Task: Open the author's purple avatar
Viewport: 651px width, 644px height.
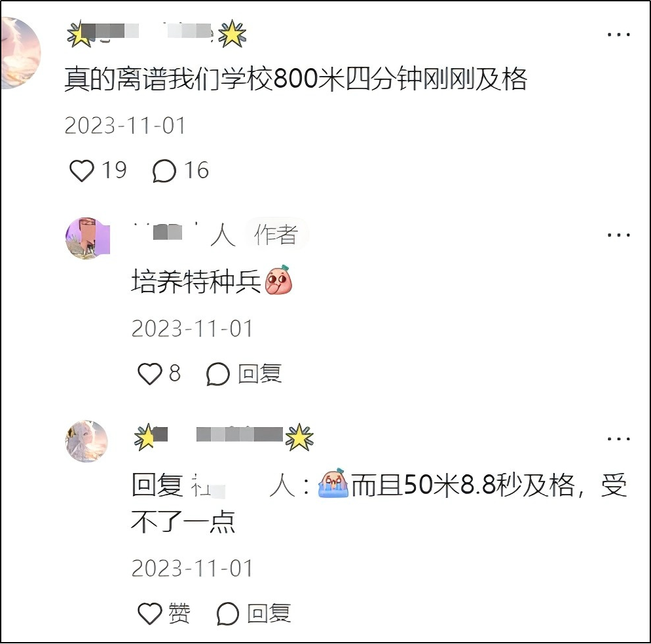Action: [88, 238]
